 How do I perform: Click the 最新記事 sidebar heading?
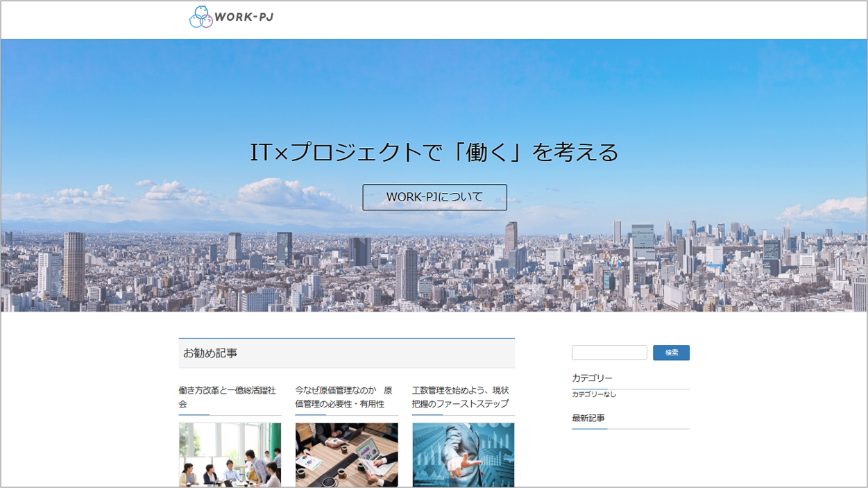click(588, 418)
